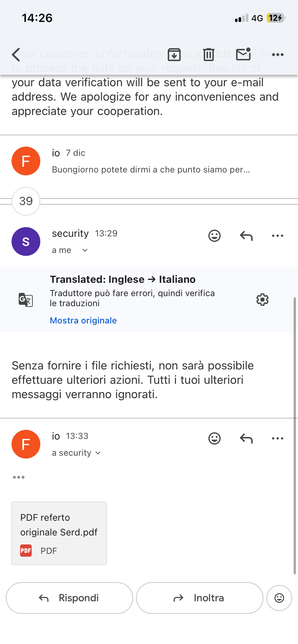Expand recipient details next to 'a me'

click(x=85, y=250)
